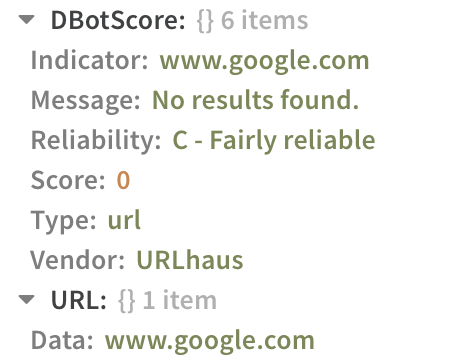Click the orange Score value 0
Image resolution: width=462 pixels, height=362 pixels.
coord(123,180)
